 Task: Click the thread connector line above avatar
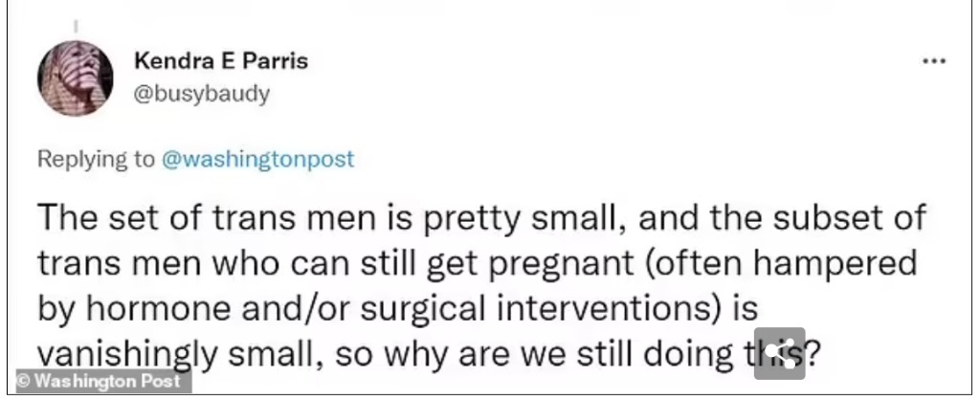pos(76,28)
